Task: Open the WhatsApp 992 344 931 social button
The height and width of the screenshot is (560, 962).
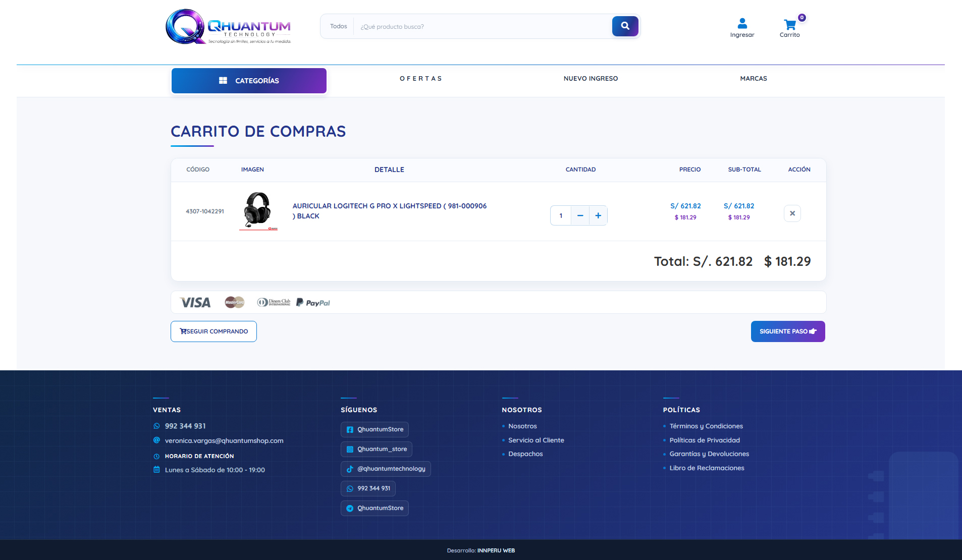Action: click(368, 488)
